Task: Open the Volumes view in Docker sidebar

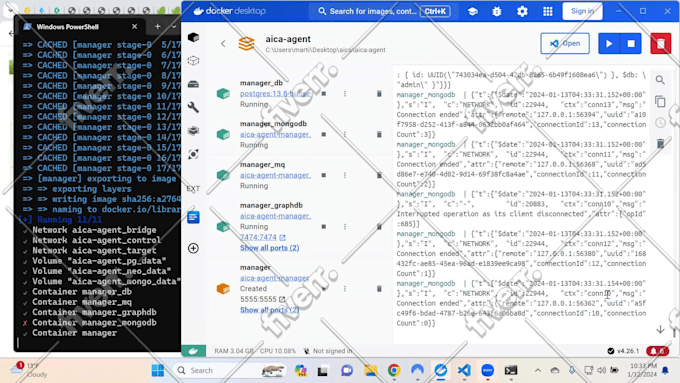Action: [x=193, y=84]
